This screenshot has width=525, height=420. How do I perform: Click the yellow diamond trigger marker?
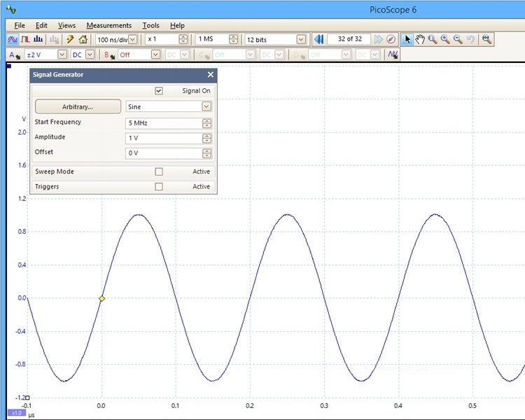(101, 298)
